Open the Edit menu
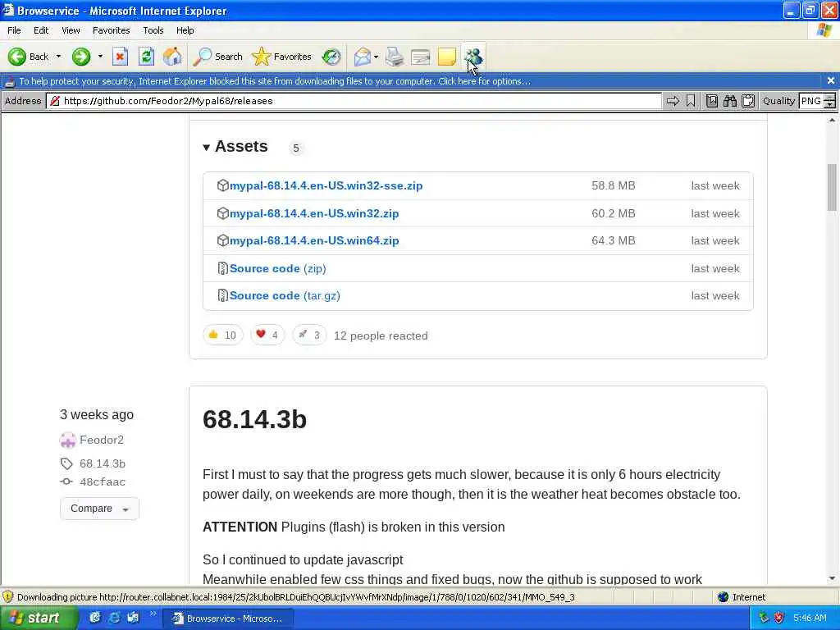This screenshot has height=630, width=840. [x=41, y=30]
